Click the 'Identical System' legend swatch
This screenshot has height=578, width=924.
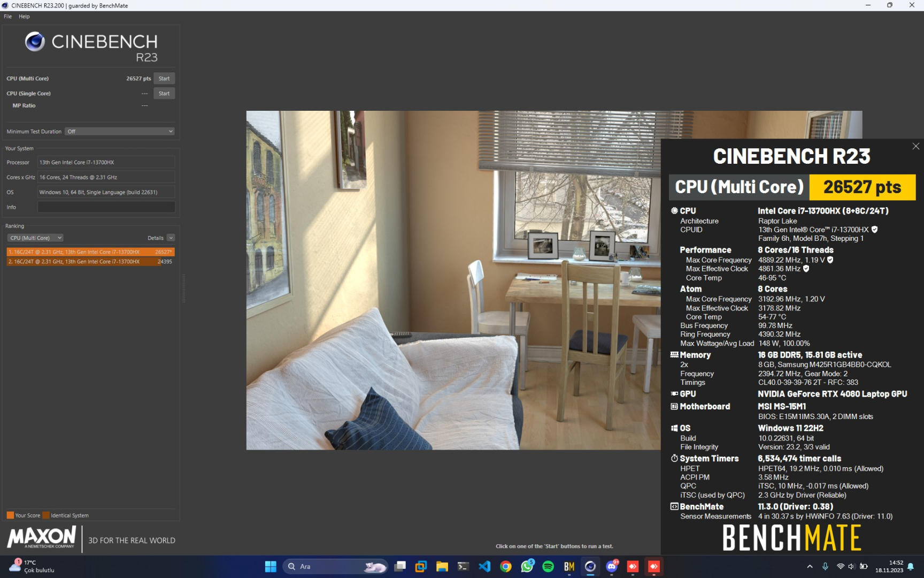click(x=46, y=515)
